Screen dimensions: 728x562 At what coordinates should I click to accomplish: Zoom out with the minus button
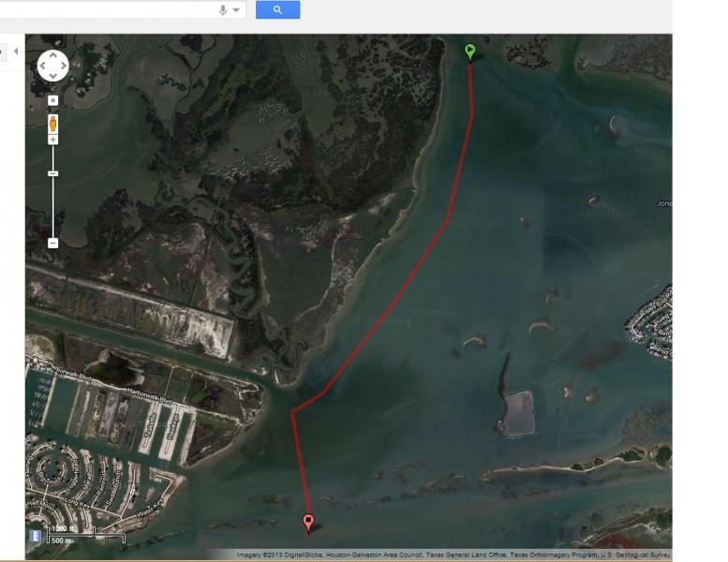(x=52, y=243)
